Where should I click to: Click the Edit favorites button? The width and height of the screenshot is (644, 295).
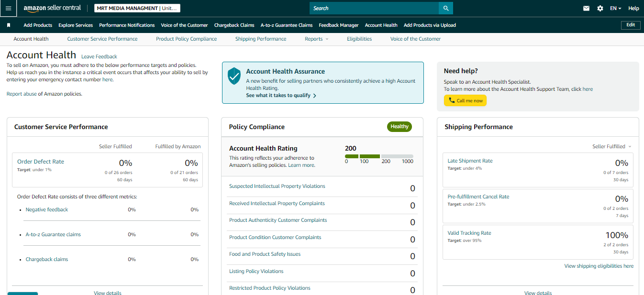click(631, 25)
